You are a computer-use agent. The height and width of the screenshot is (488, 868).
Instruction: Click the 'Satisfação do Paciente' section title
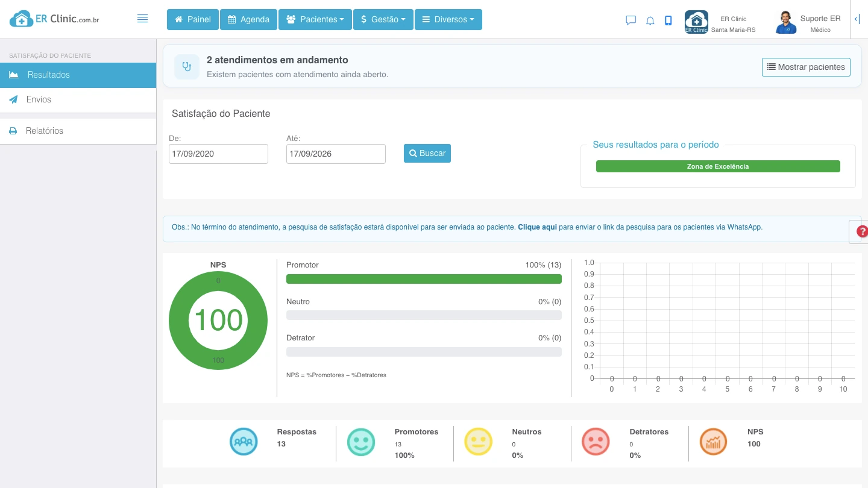[x=221, y=113]
